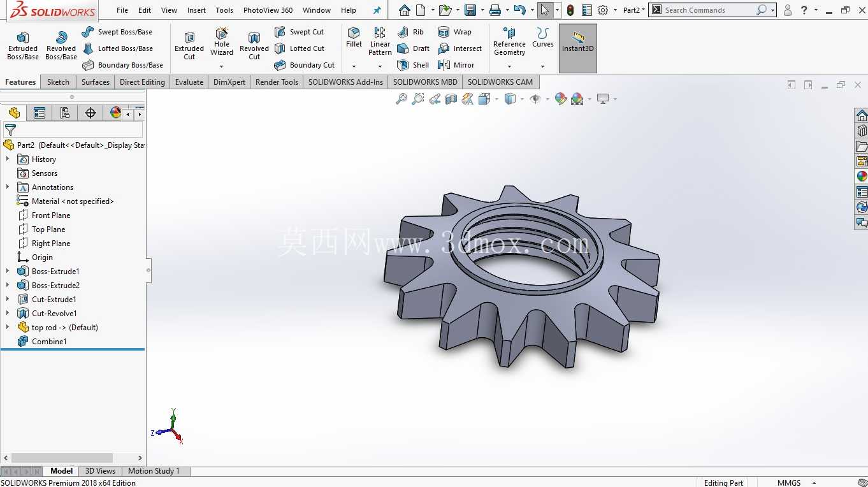868x487 pixels.
Task: Expand the Cut-Revolve1 feature
Action: [x=8, y=314]
